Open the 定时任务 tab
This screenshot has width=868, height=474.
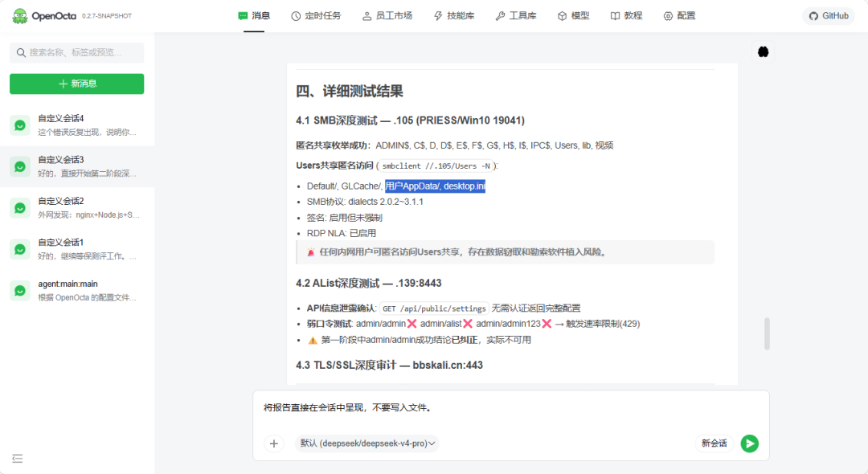click(316, 16)
